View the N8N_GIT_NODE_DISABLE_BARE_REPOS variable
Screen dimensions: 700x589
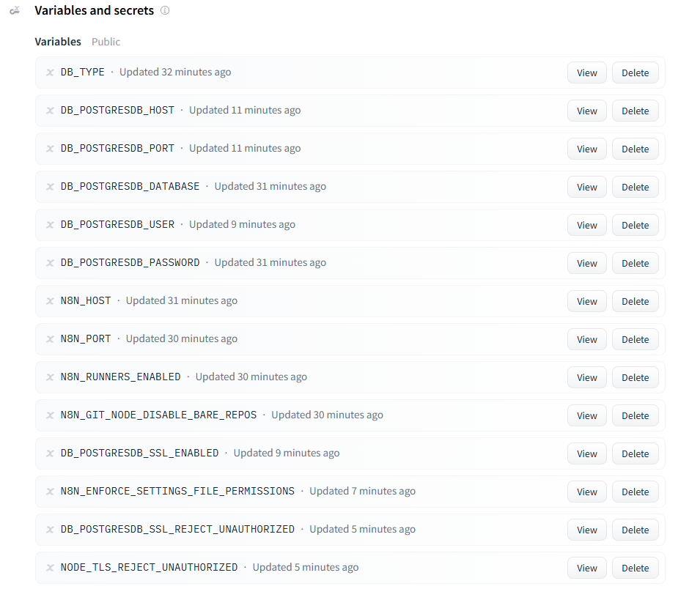[x=586, y=415]
